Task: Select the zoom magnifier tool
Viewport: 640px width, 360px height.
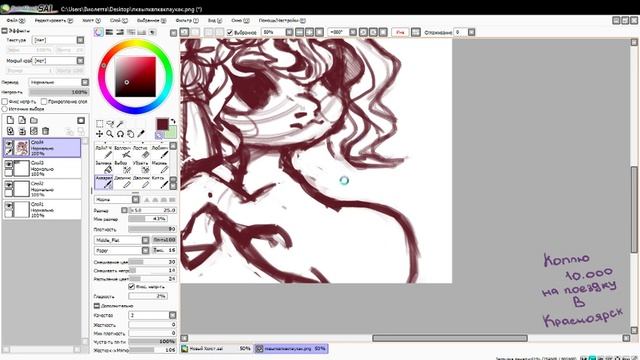Action: tap(110, 133)
